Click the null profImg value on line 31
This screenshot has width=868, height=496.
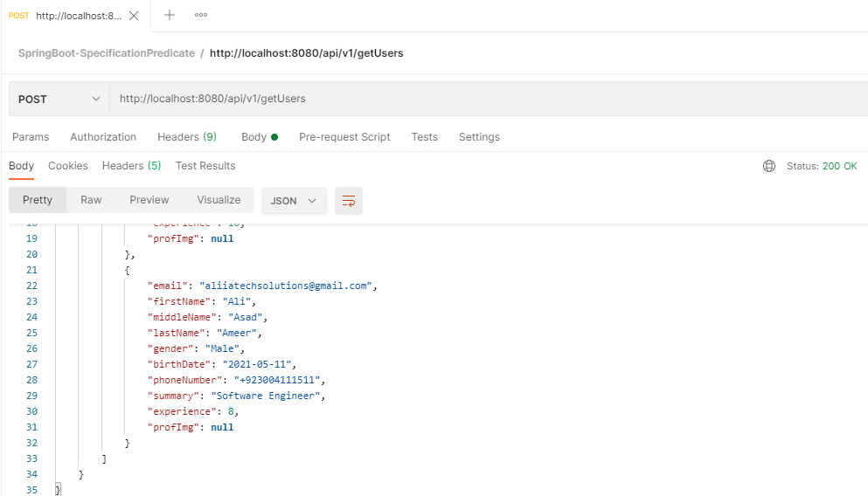(222, 427)
